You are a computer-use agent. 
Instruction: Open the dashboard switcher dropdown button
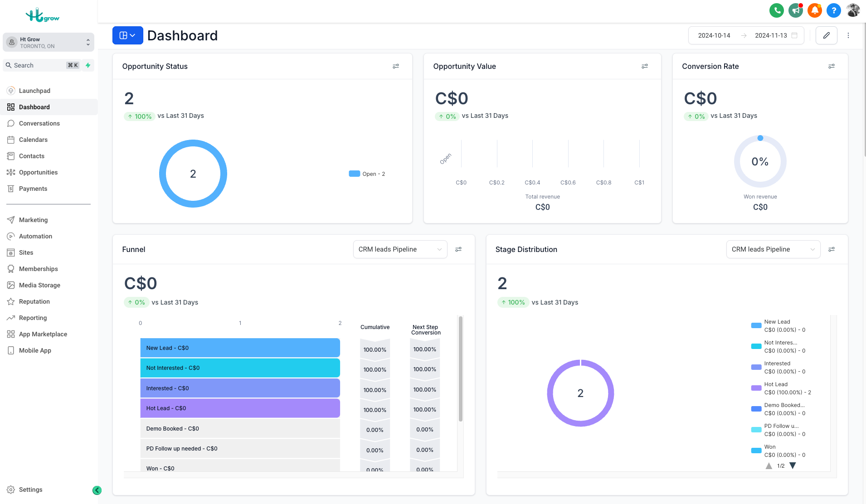(x=128, y=35)
